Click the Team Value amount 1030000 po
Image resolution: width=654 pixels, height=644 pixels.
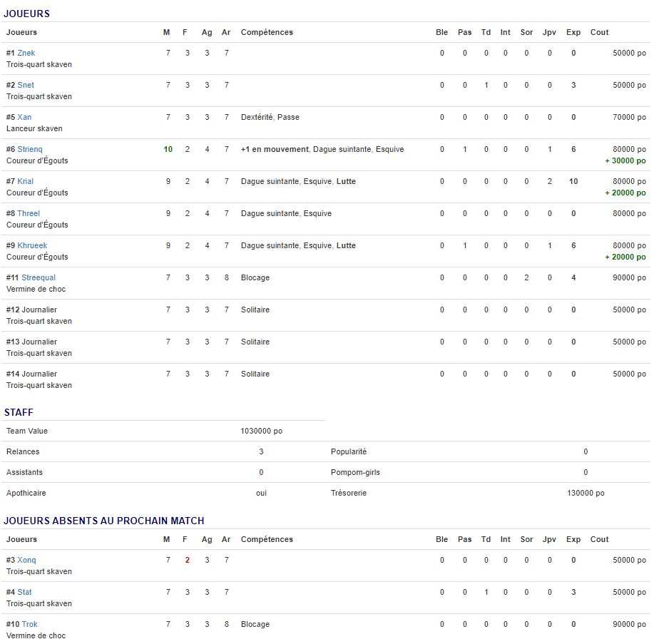(x=261, y=431)
